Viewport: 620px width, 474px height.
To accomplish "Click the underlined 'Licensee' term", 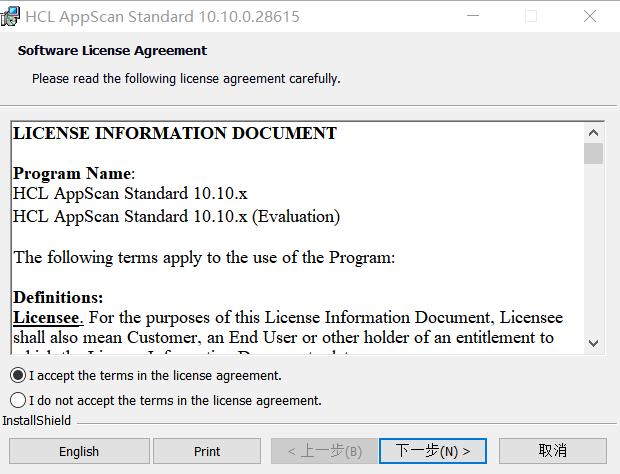I will pos(46,317).
